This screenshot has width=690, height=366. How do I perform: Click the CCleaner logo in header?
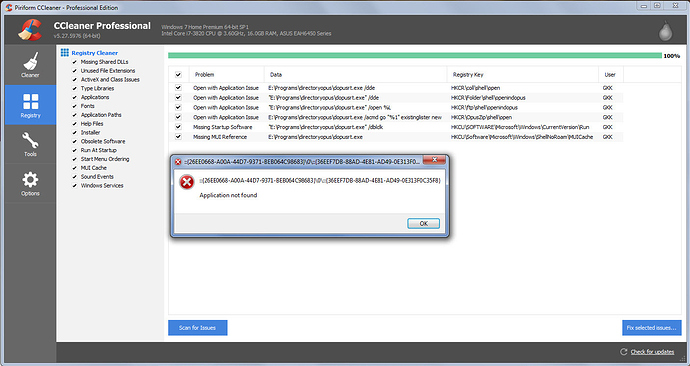pyautogui.click(x=30, y=30)
